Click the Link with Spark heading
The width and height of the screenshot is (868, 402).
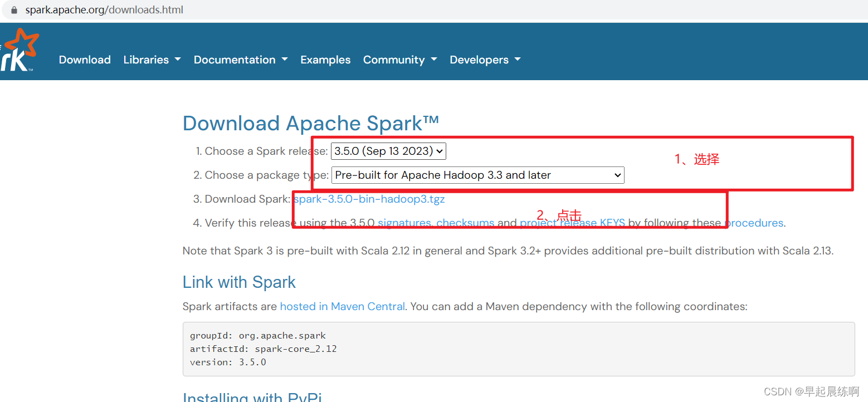tap(239, 282)
